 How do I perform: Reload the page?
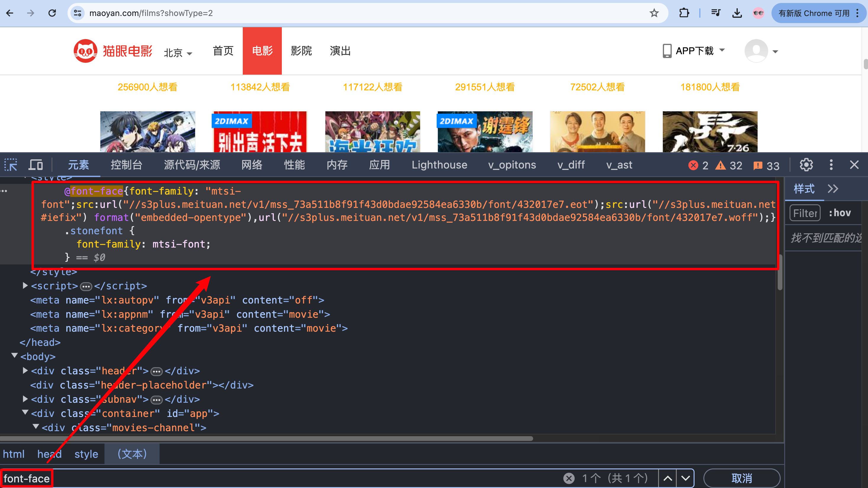(x=52, y=13)
